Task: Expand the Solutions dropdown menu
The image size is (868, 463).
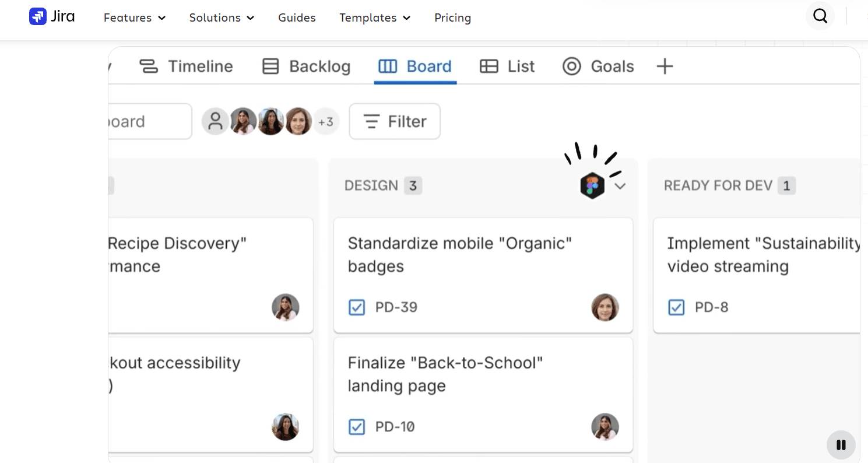Action: (222, 17)
